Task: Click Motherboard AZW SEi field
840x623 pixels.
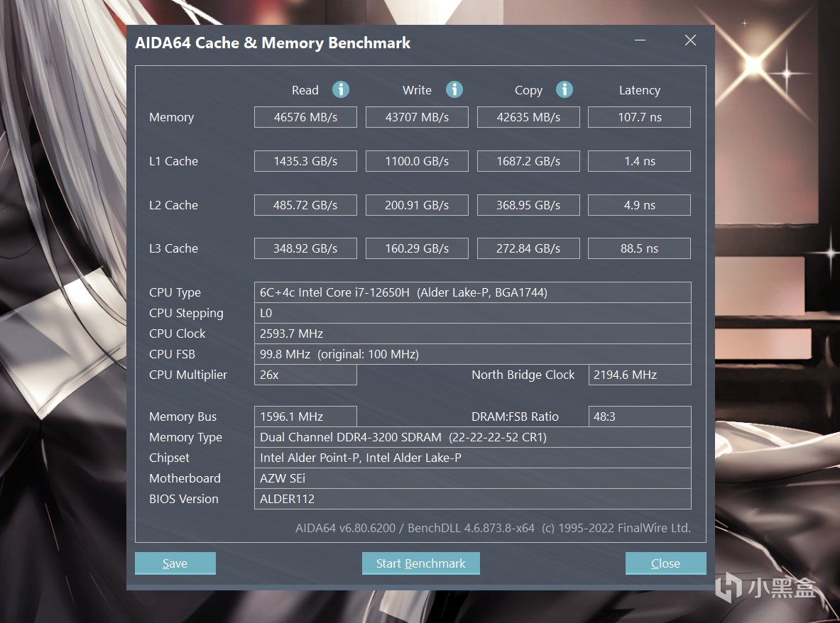Action: (472, 478)
